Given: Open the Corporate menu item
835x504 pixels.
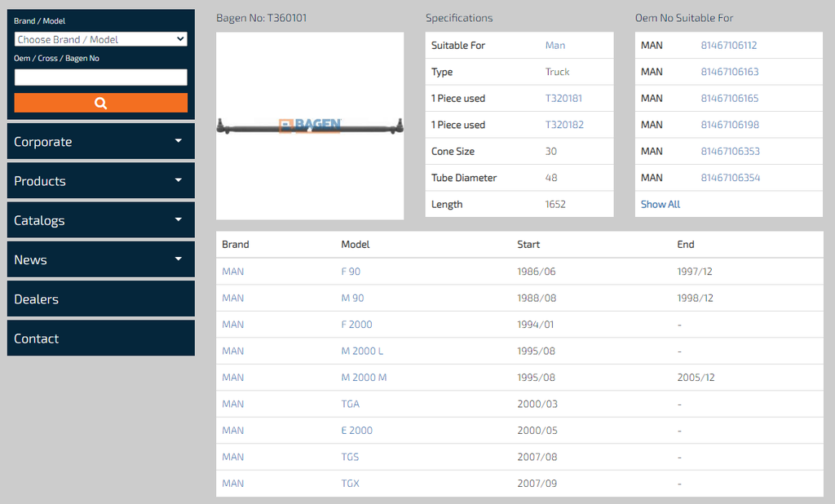Looking at the screenshot, I should 100,141.
